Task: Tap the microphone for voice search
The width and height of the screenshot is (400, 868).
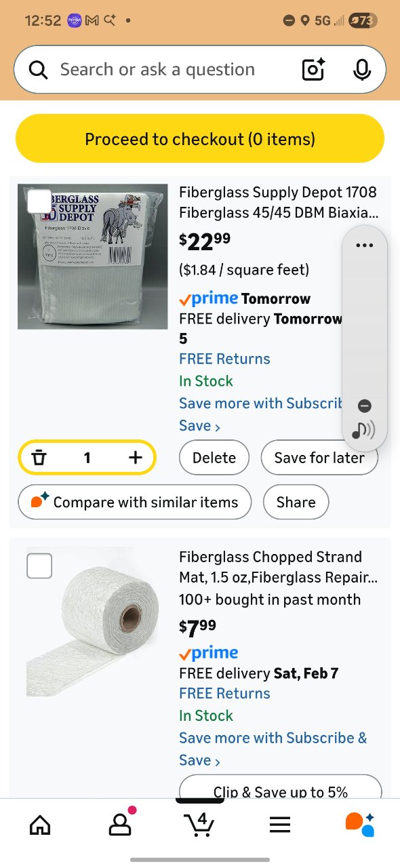Action: [362, 69]
